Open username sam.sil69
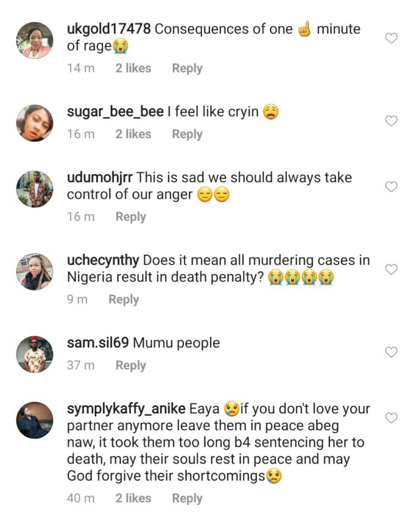This screenshot has height=516, width=420. point(98,343)
